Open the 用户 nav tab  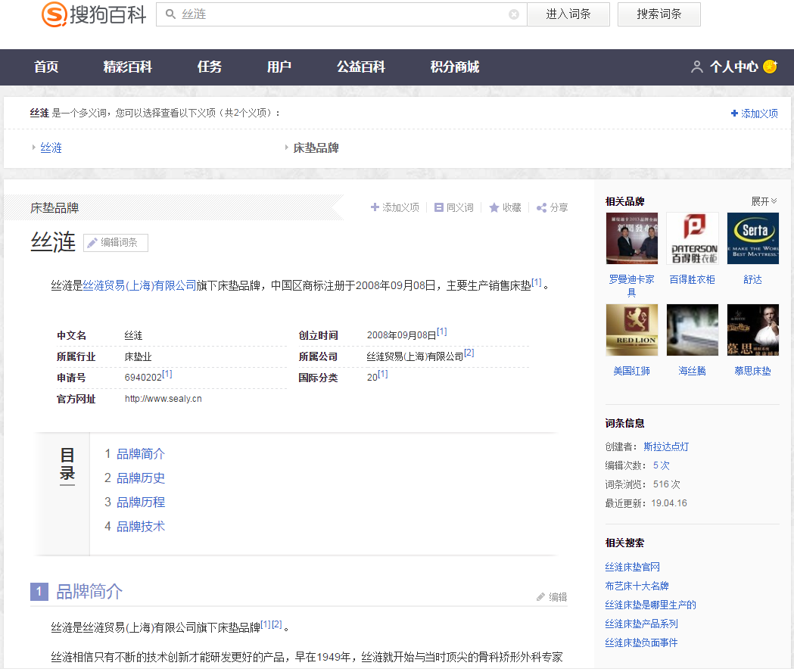pyautogui.click(x=279, y=67)
